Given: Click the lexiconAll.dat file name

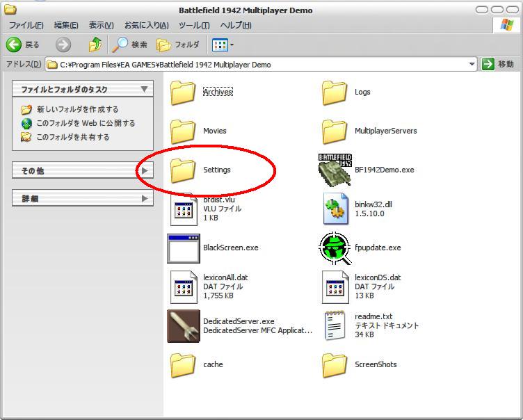Looking at the screenshot, I should (225, 277).
